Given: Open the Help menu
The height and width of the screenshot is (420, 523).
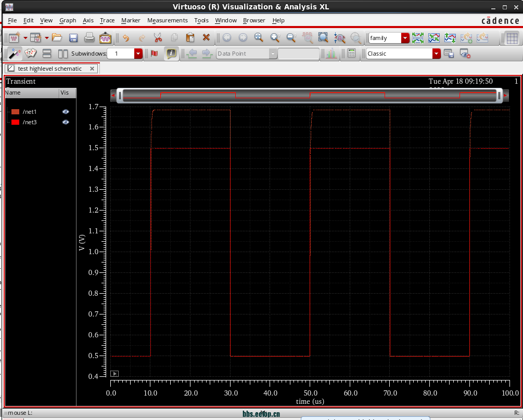Looking at the screenshot, I should click(278, 20).
